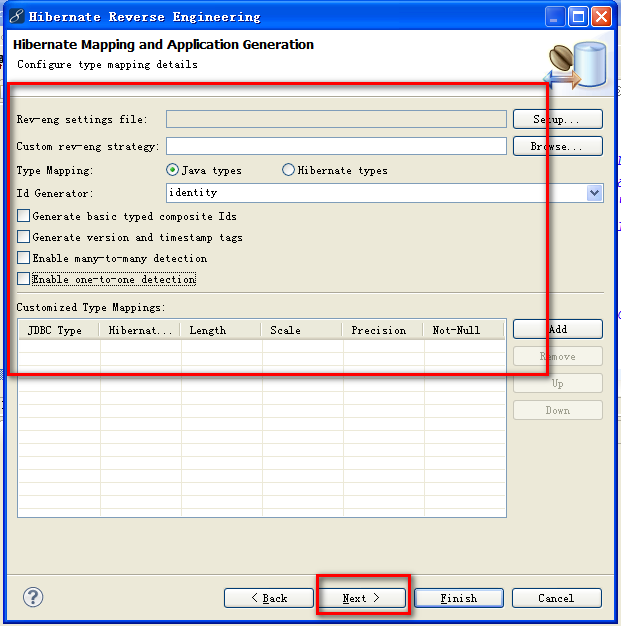Screen dimensions: 621x626
Task: Toggle Generate version and timestamp tags
Action: (x=23, y=237)
